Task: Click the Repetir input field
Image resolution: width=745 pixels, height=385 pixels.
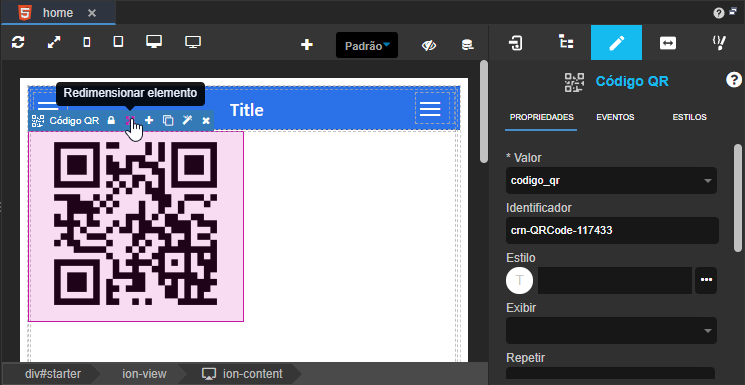Action: click(611, 373)
